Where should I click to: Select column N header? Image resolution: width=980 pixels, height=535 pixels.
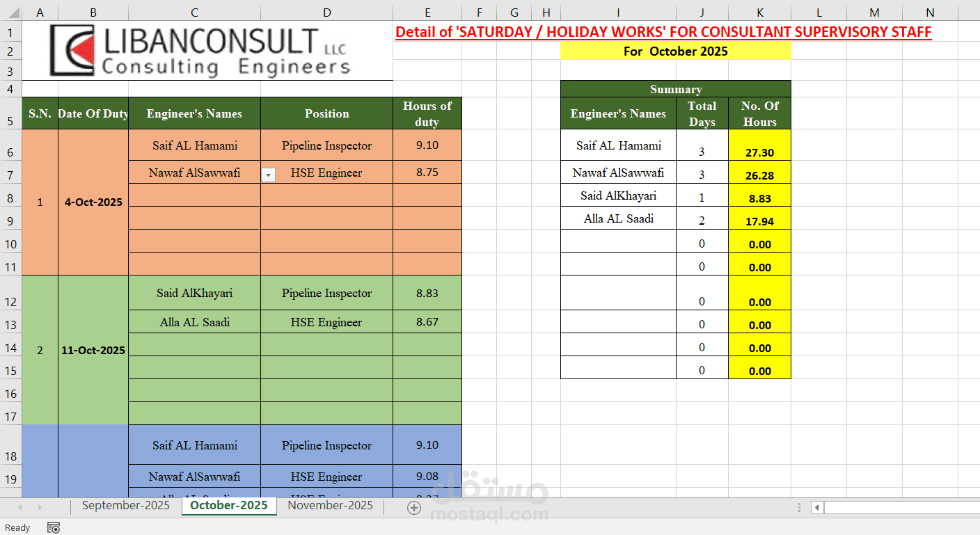[930, 12]
